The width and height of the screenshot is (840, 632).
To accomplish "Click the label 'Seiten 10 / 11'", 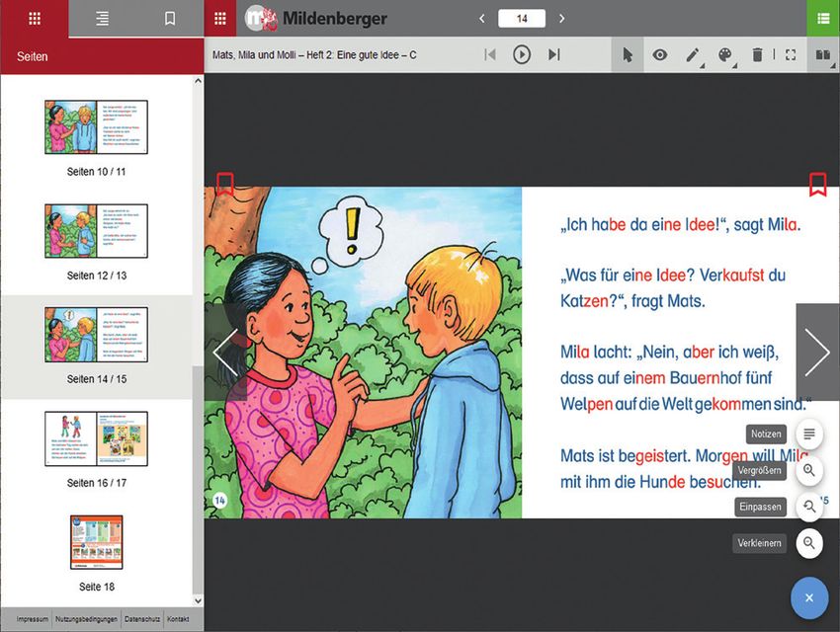I will (x=97, y=172).
